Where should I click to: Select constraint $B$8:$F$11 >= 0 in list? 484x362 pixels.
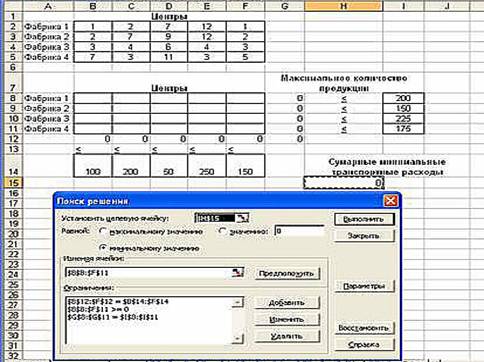pyautogui.click(x=98, y=309)
